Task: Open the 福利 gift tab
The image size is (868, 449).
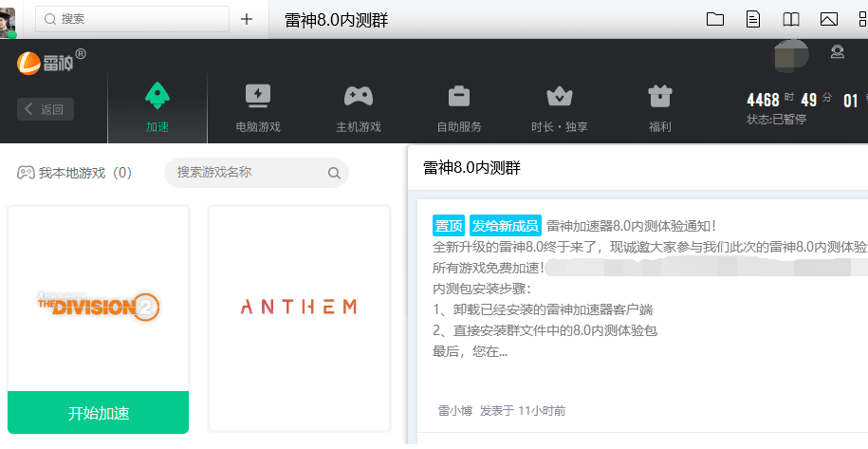Action: point(659,106)
